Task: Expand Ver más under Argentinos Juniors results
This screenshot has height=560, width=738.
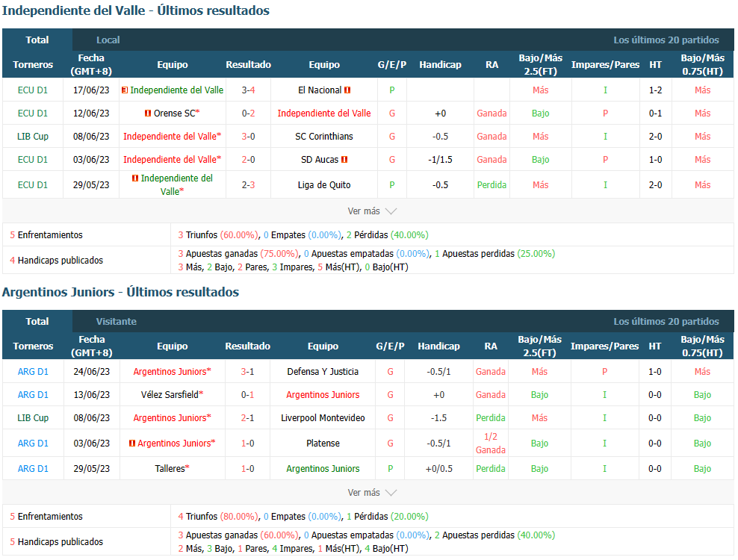Action: [x=372, y=492]
